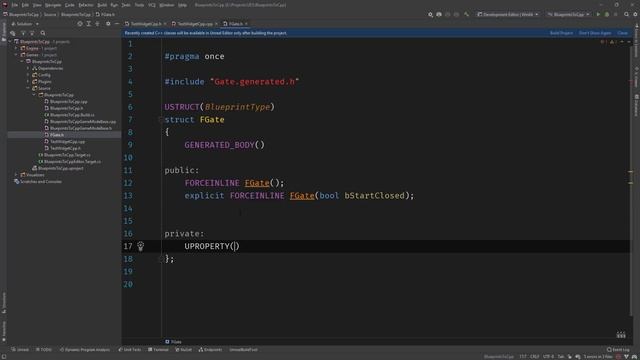Click the Stop button in toolbar
The height and width of the screenshot is (360, 640).
[616, 15]
